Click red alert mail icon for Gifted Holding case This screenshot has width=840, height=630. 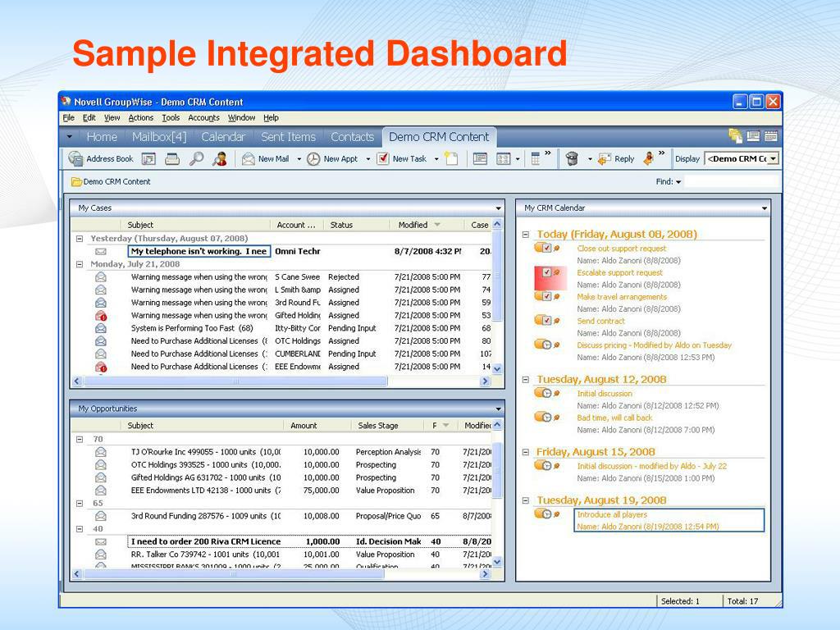(101, 316)
